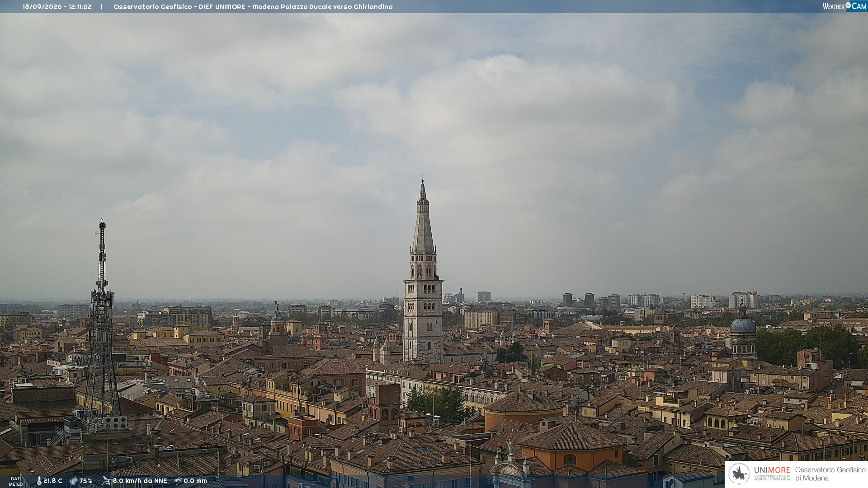868x488 pixels.
Task: Click the humidity water drops icon
Action: 73,481
